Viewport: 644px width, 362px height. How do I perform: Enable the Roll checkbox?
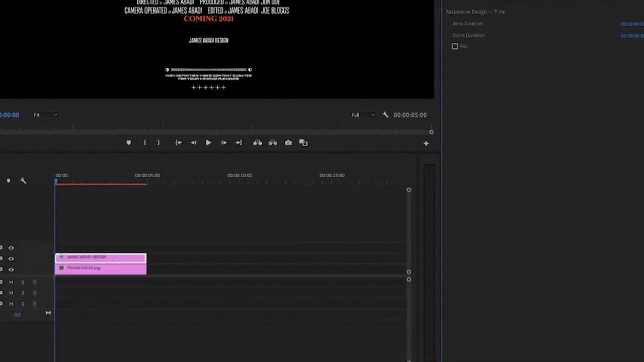tap(455, 46)
